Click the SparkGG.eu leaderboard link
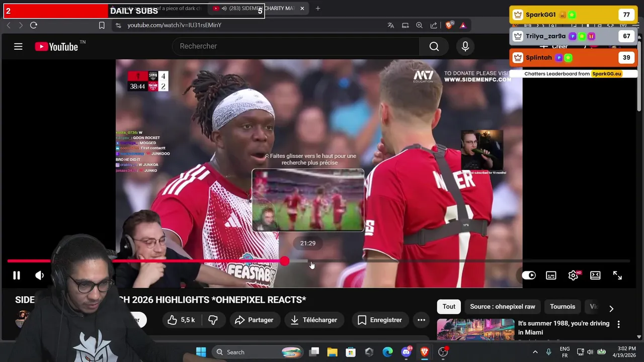This screenshot has width=644, height=362. click(606, 74)
